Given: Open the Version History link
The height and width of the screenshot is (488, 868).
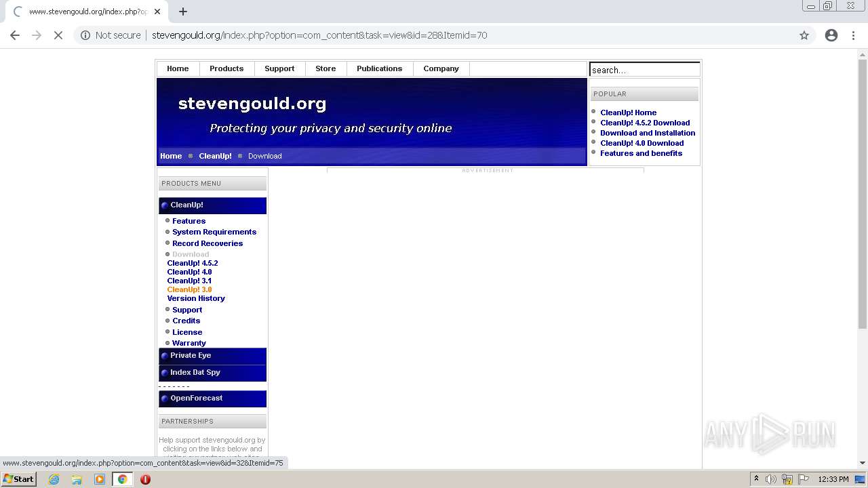Looking at the screenshot, I should click(196, 298).
